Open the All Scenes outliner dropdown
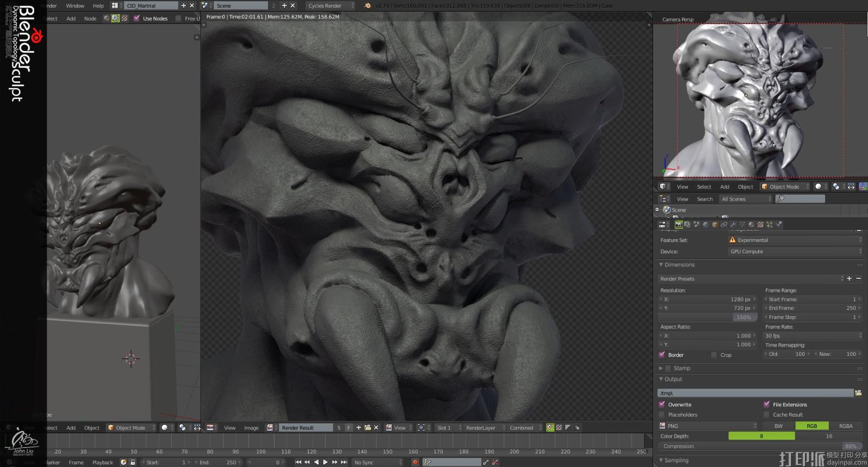This screenshot has width=868, height=467. click(745, 199)
